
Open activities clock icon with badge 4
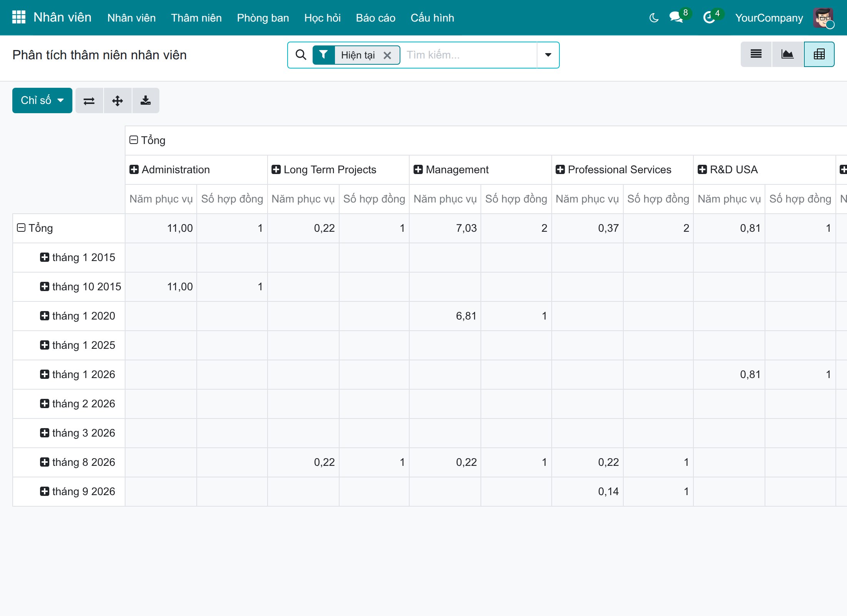tap(709, 17)
